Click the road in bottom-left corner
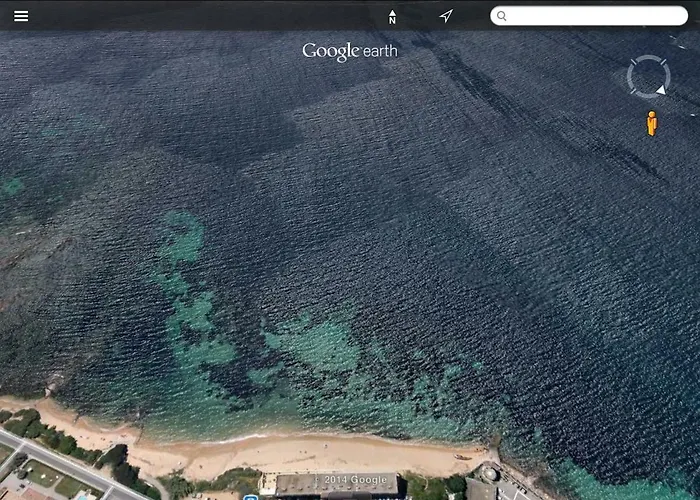This screenshot has height=500, width=700. [x=60, y=465]
